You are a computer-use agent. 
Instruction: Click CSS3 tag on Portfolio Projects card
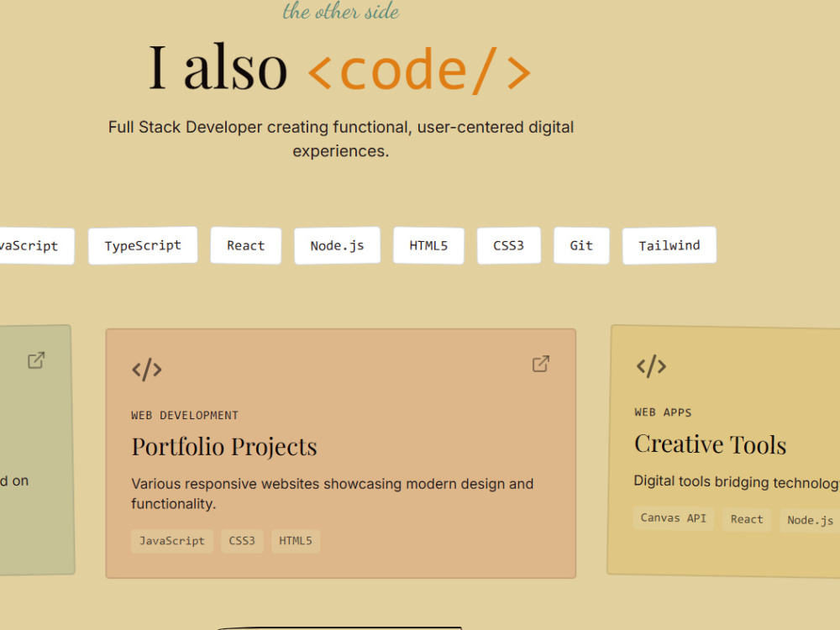coord(242,541)
